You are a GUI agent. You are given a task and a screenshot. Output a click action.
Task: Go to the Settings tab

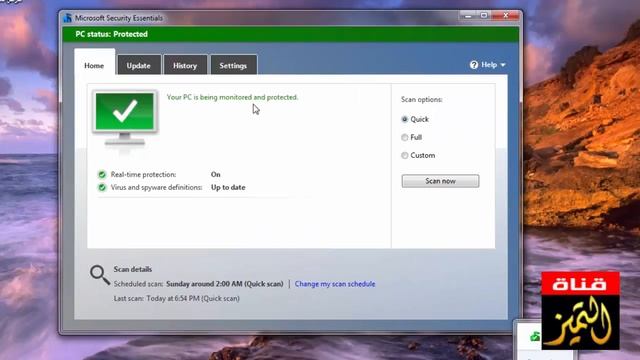point(233,65)
